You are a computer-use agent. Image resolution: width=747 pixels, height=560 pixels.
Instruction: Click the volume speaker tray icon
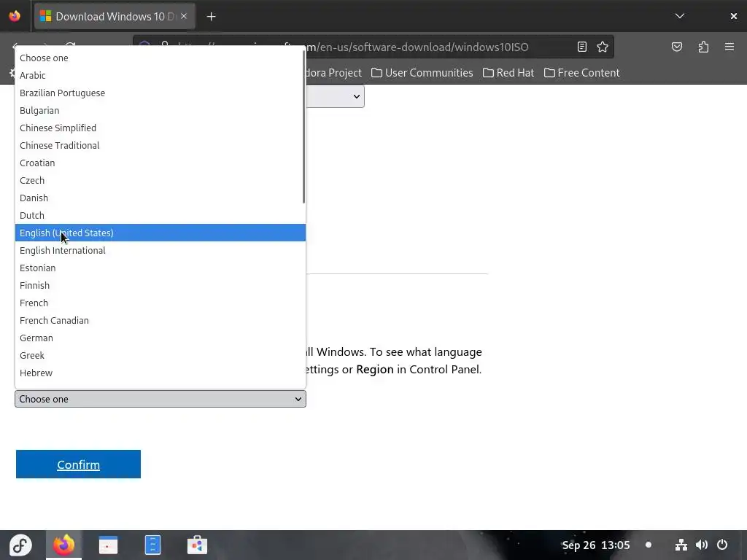point(702,545)
